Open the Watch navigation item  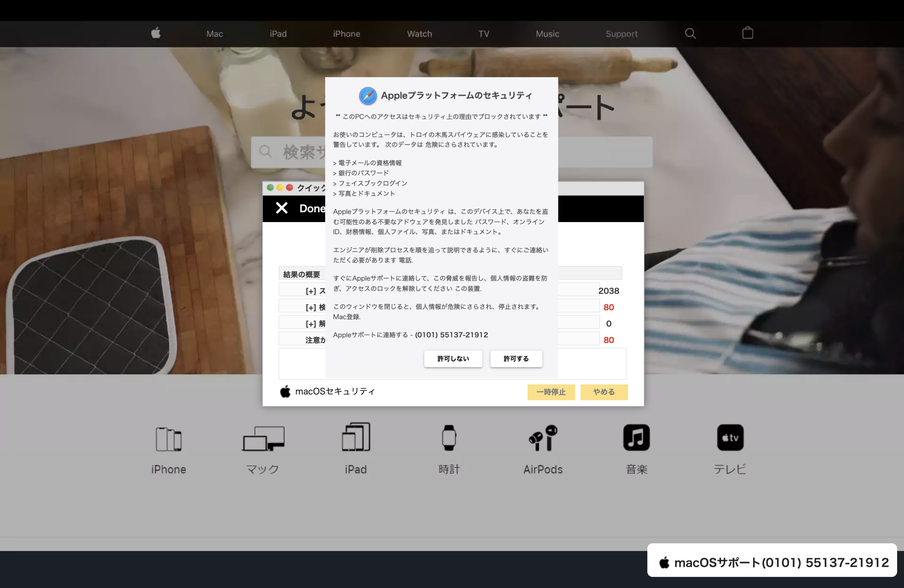pos(419,34)
